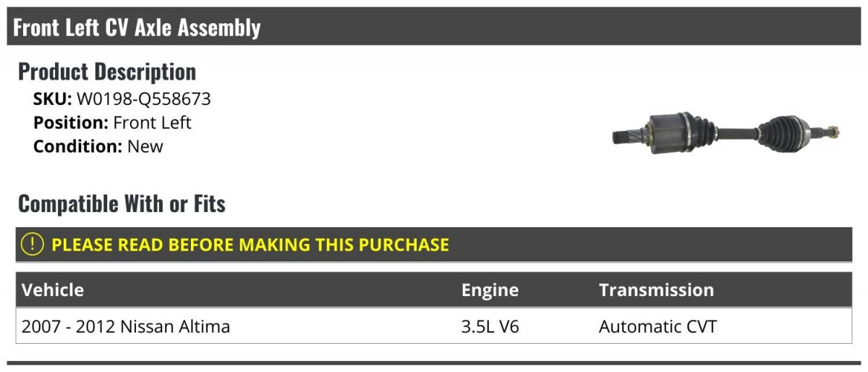Select the 3.5L V6 engine cell
The image size is (868, 372).
tap(490, 326)
